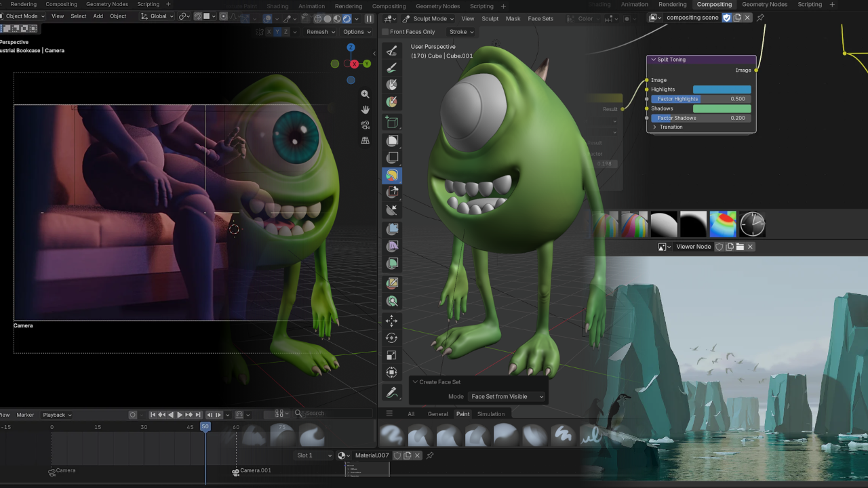Toggle the Y symmetry axis button
868x488 pixels.
(x=277, y=32)
